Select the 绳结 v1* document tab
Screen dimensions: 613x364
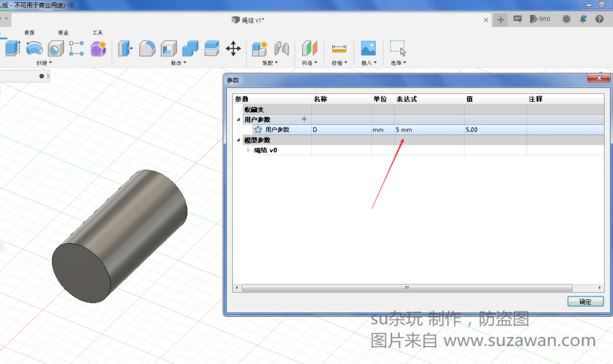[x=248, y=20]
